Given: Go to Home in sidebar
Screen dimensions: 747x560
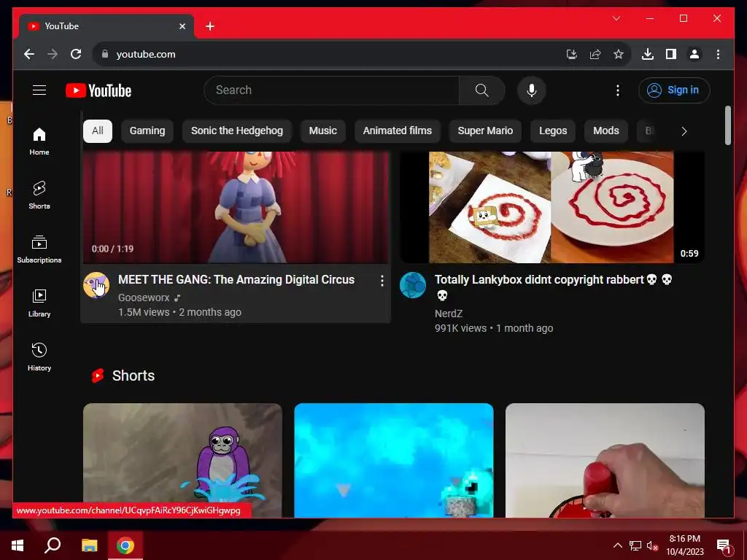Looking at the screenshot, I should (39, 141).
